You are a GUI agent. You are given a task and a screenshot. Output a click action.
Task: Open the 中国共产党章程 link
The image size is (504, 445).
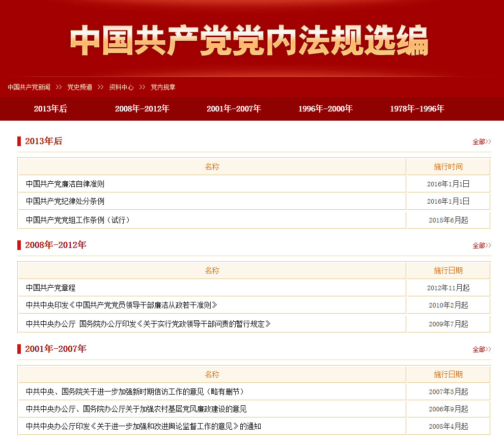tap(51, 288)
